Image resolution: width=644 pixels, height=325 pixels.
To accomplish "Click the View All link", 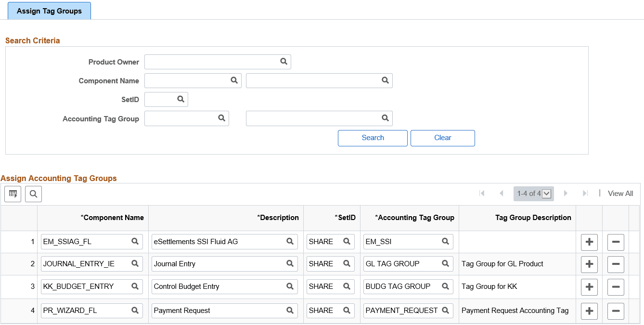I will coord(620,193).
